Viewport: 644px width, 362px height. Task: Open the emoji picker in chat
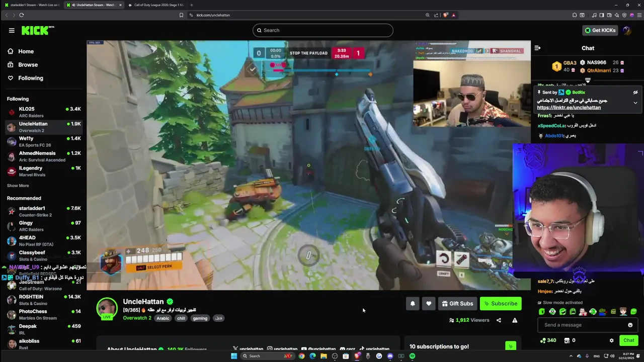630,325
